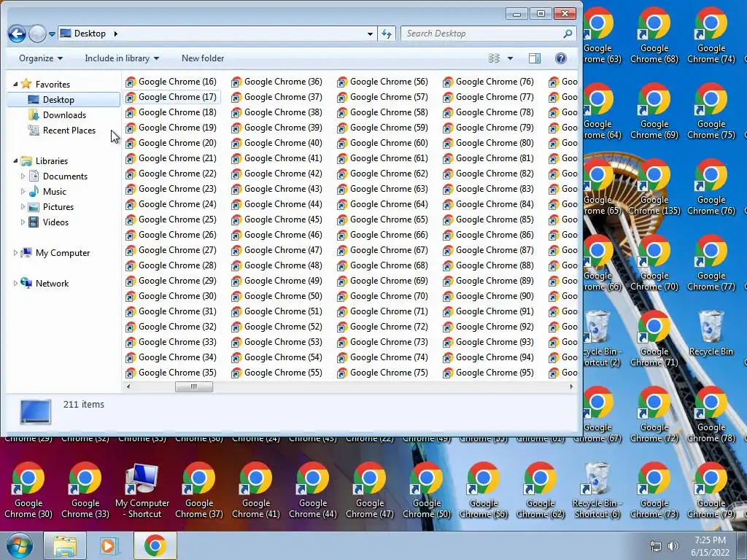This screenshot has width=747, height=560.
Task: Toggle the preview pane icon
Action: click(x=535, y=58)
